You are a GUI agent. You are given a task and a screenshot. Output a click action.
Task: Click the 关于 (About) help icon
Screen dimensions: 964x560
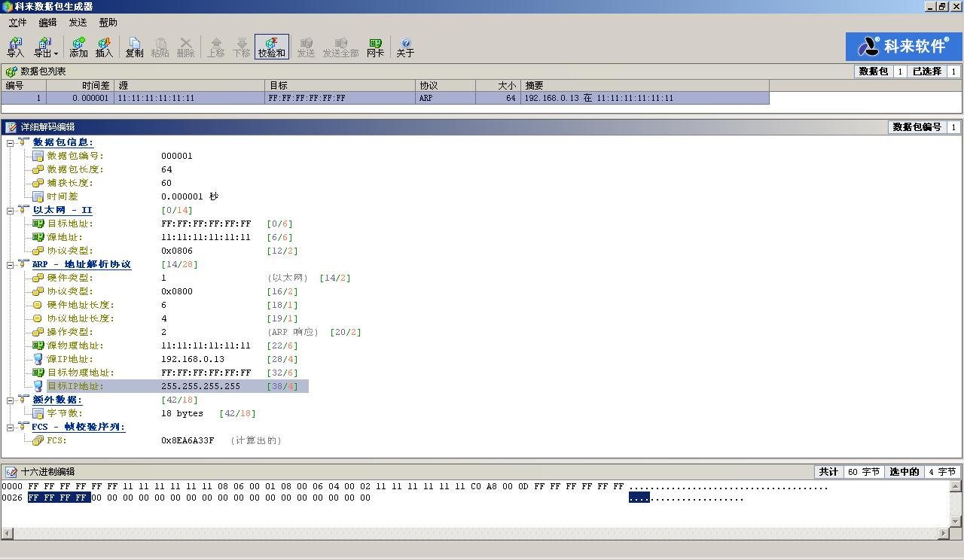click(x=405, y=47)
